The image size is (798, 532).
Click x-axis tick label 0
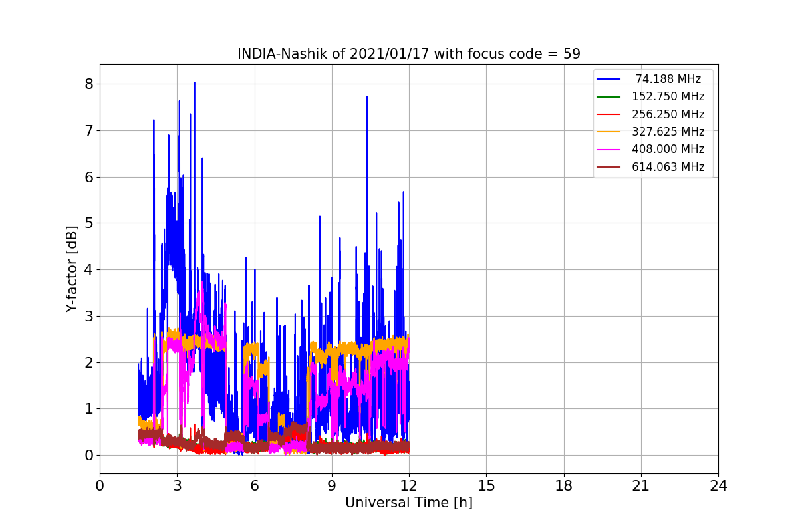pyautogui.click(x=100, y=486)
